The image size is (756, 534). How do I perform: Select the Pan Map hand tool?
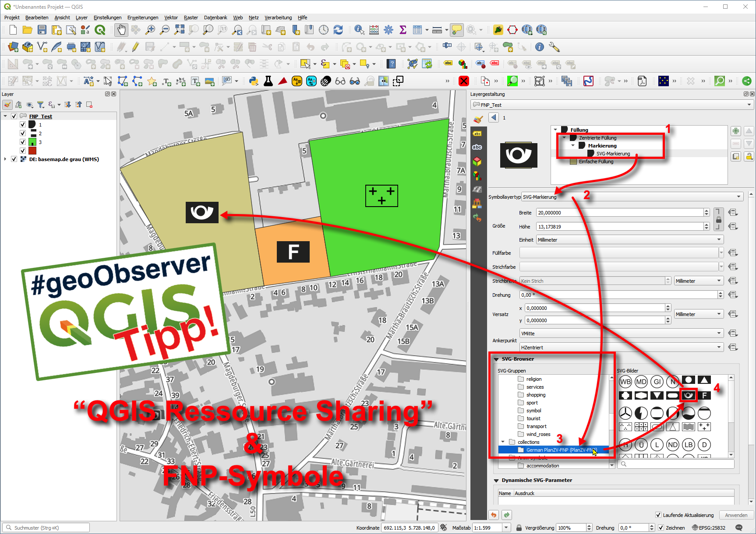(121, 30)
